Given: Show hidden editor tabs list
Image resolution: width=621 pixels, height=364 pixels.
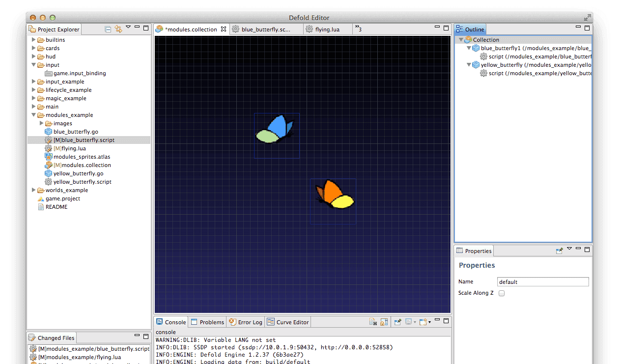Looking at the screenshot, I should (x=358, y=29).
